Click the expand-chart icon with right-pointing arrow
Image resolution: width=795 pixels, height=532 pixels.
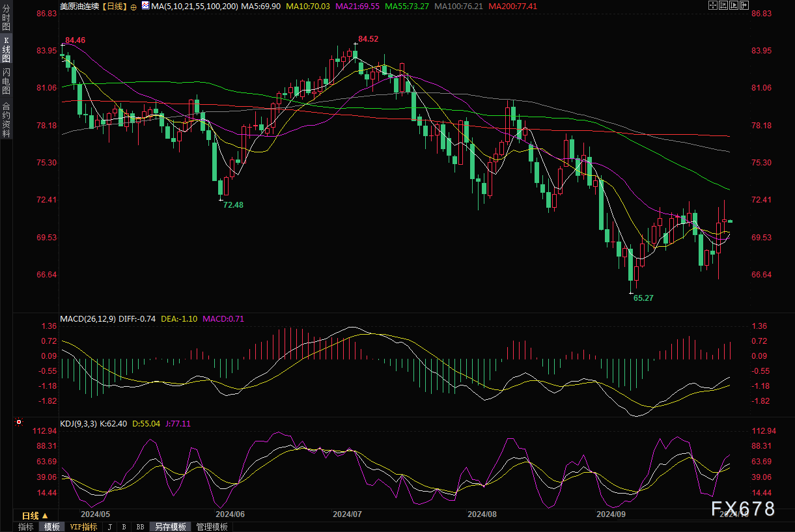pyautogui.click(x=734, y=5)
